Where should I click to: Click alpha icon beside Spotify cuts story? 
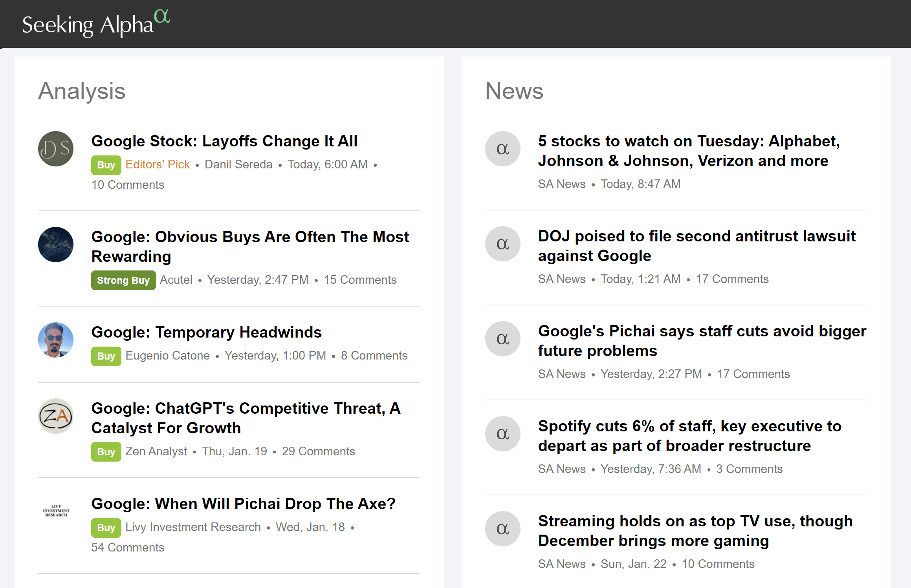[x=503, y=434]
